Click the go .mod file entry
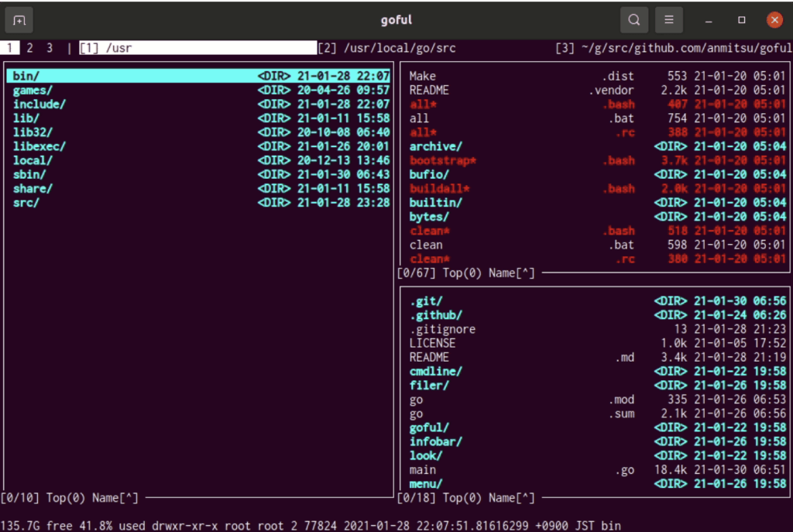The image size is (793, 532). click(597, 400)
